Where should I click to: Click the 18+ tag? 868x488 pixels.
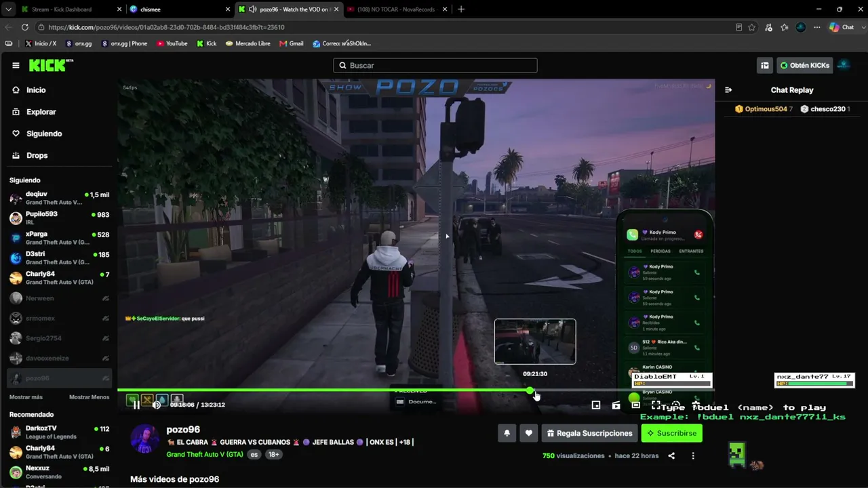click(x=273, y=454)
